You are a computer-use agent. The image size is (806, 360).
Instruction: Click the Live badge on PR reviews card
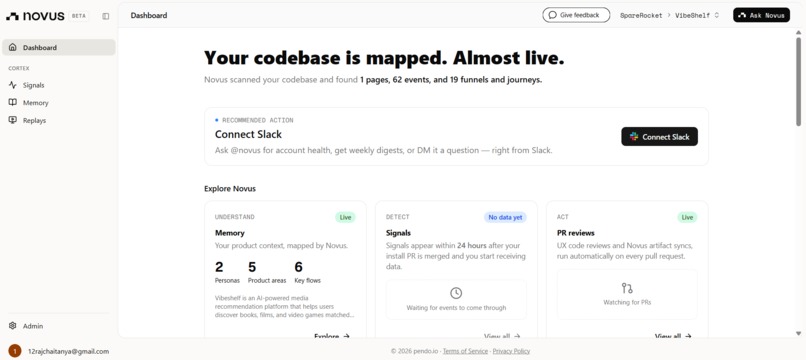687,217
